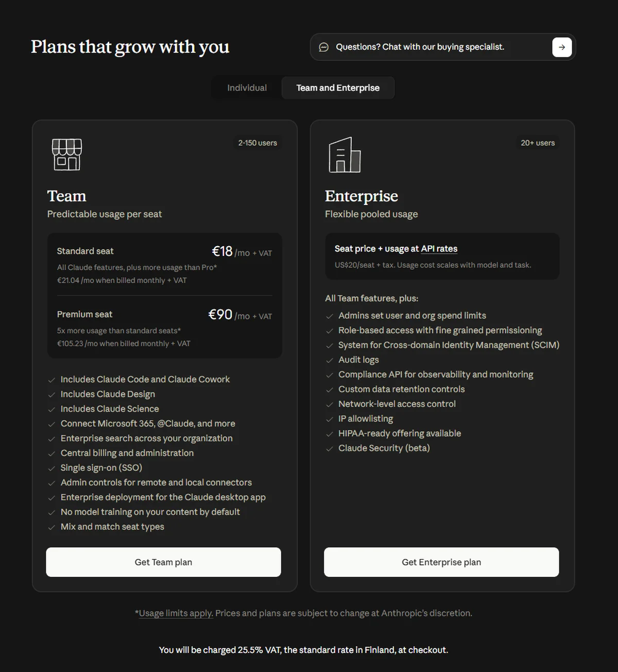Click the 2-150 users badge
The width and height of the screenshot is (618, 672).
click(x=257, y=143)
